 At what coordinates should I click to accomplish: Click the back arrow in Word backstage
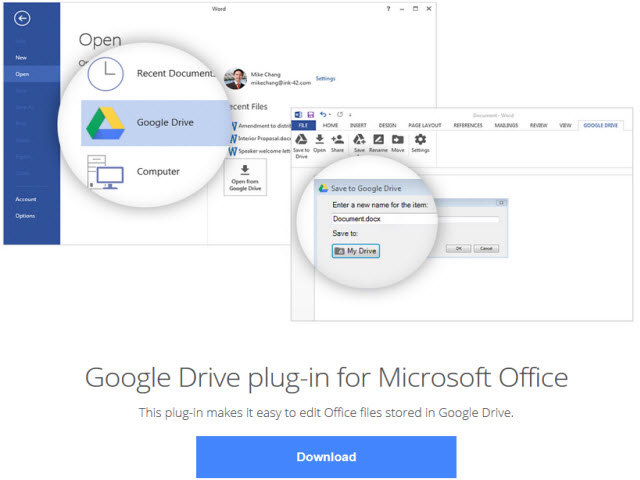[x=22, y=18]
